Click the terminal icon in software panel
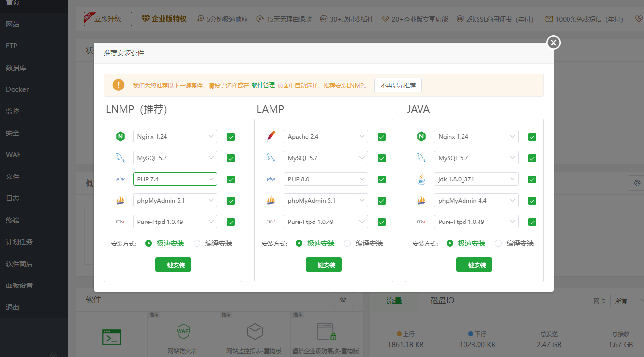 tap(112, 337)
